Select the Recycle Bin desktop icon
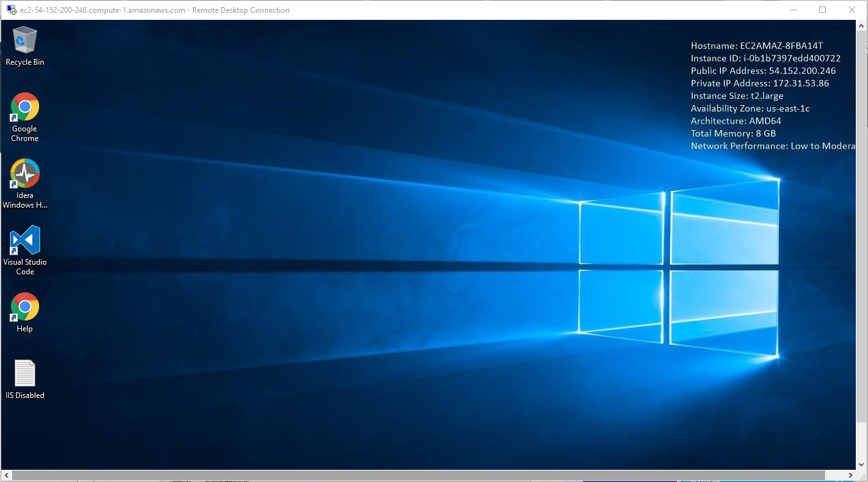The height and width of the screenshot is (482, 868). (x=24, y=40)
